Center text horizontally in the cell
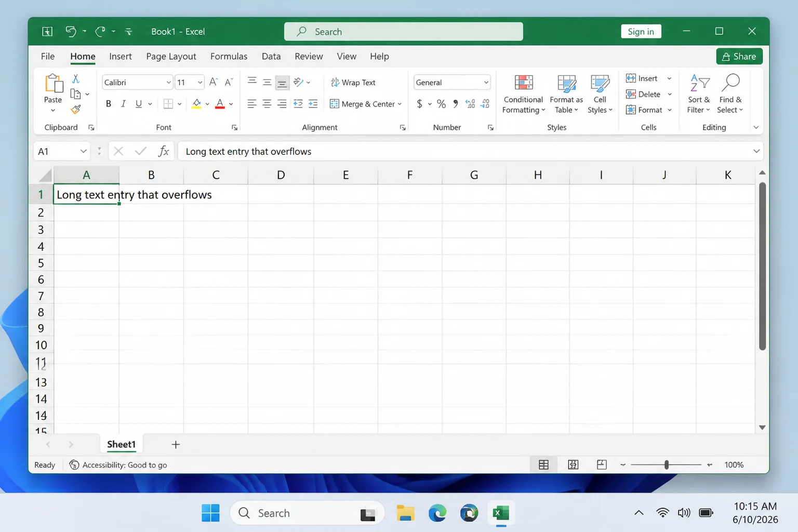The height and width of the screenshot is (532, 798). (x=267, y=104)
